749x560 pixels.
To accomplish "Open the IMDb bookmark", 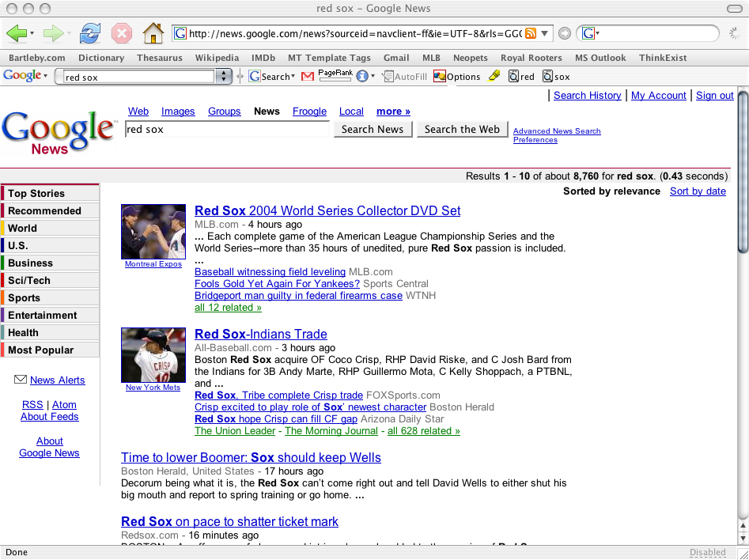I will [263, 58].
